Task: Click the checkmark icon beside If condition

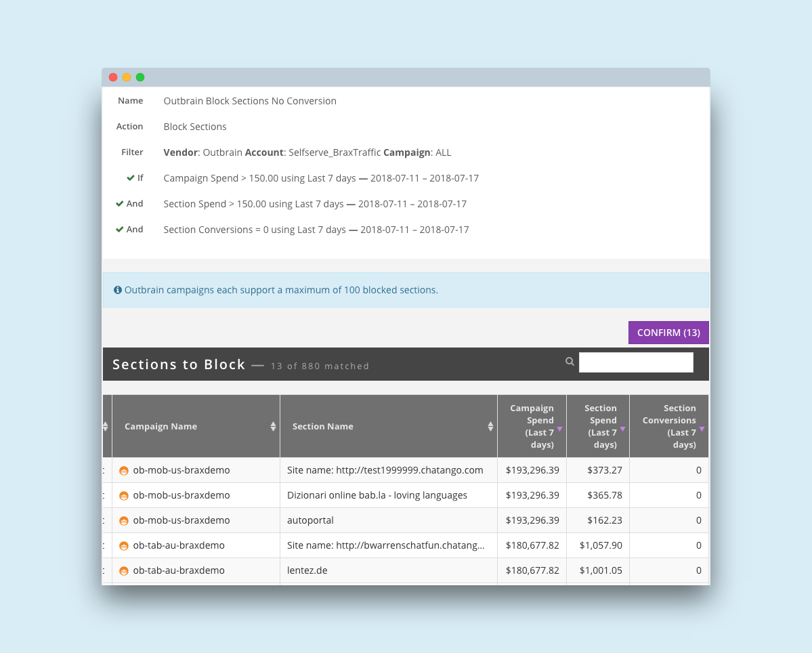Action: pos(131,177)
